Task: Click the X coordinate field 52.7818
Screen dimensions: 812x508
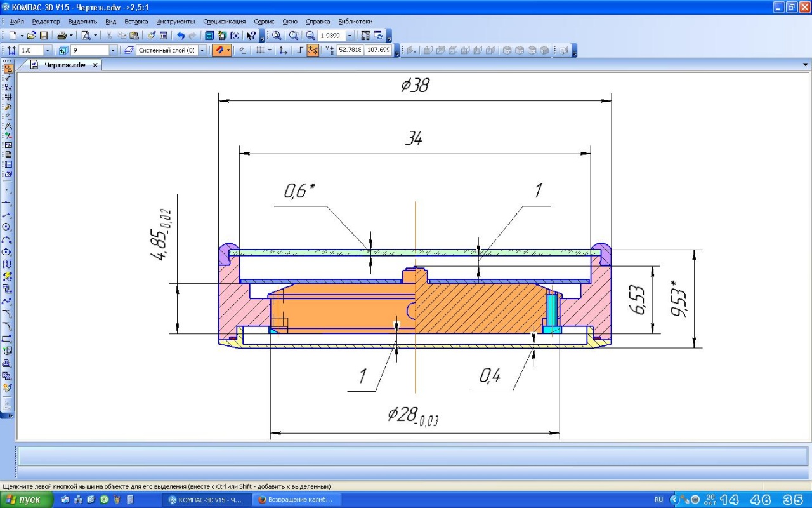Action: click(x=350, y=50)
